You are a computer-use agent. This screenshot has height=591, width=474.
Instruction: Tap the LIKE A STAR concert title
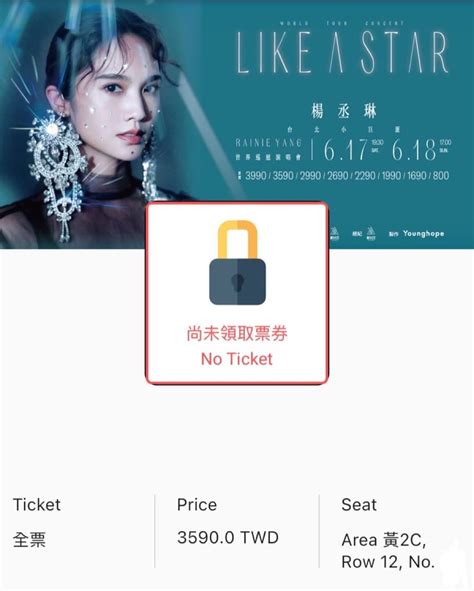pyautogui.click(x=342, y=52)
